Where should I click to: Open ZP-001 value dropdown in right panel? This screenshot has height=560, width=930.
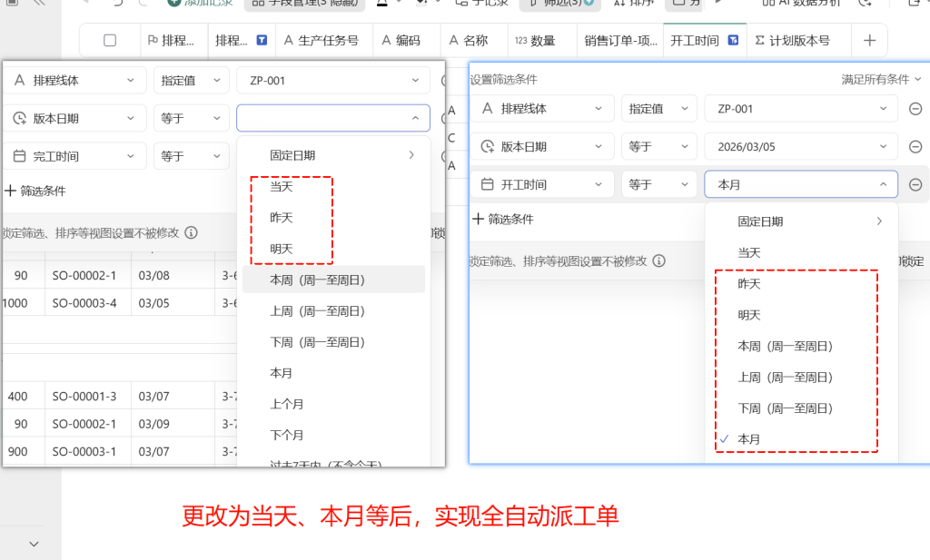tap(801, 109)
